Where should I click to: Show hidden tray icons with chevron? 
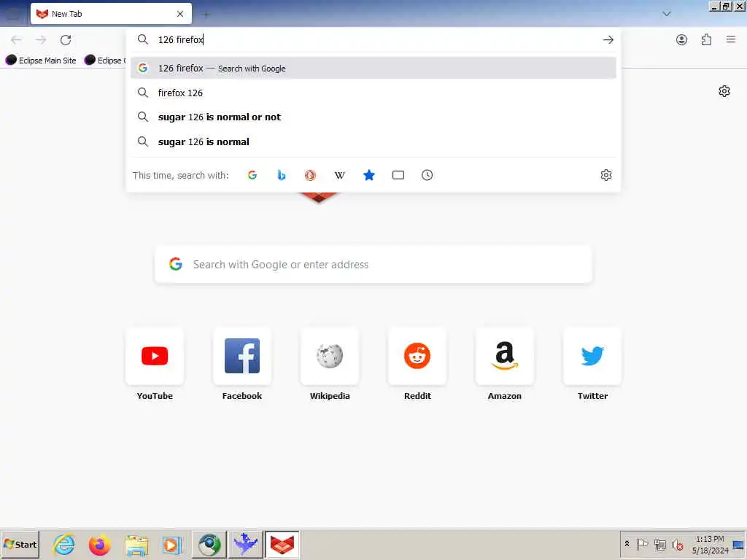[x=627, y=544]
